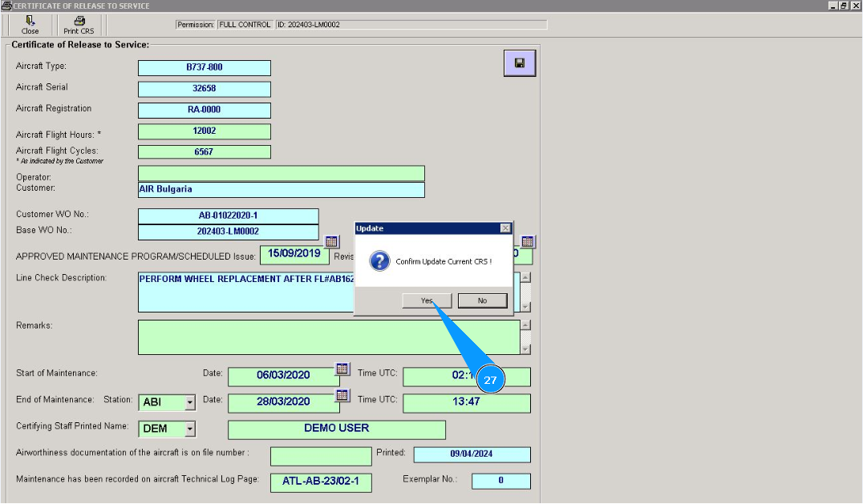Image resolution: width=863 pixels, height=504 pixels.
Task: Open calendar picker beside revision date field
Action: pos(527,241)
